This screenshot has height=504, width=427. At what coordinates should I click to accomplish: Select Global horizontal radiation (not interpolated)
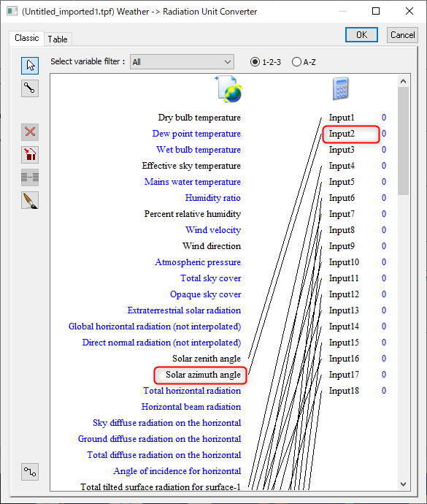[155, 327]
